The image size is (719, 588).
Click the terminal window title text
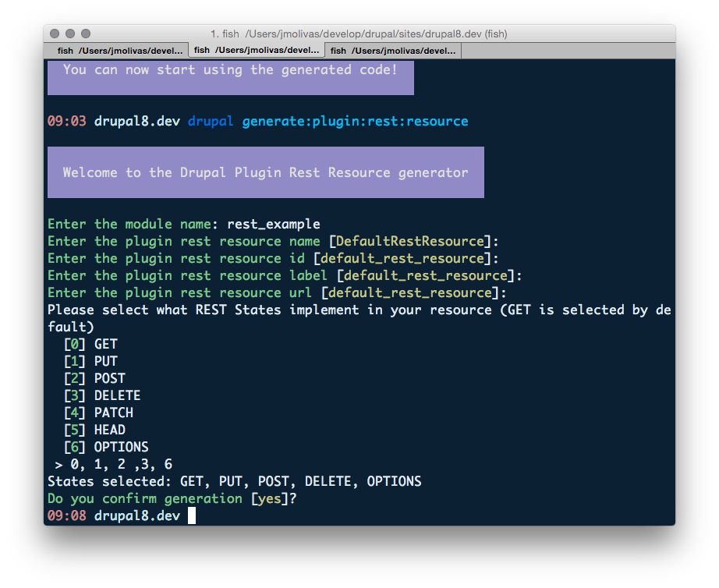point(359,34)
